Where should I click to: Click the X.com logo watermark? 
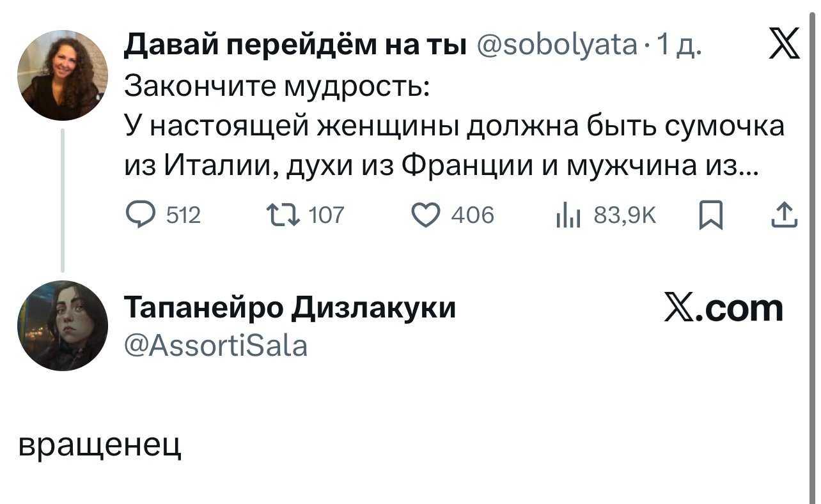(723, 309)
